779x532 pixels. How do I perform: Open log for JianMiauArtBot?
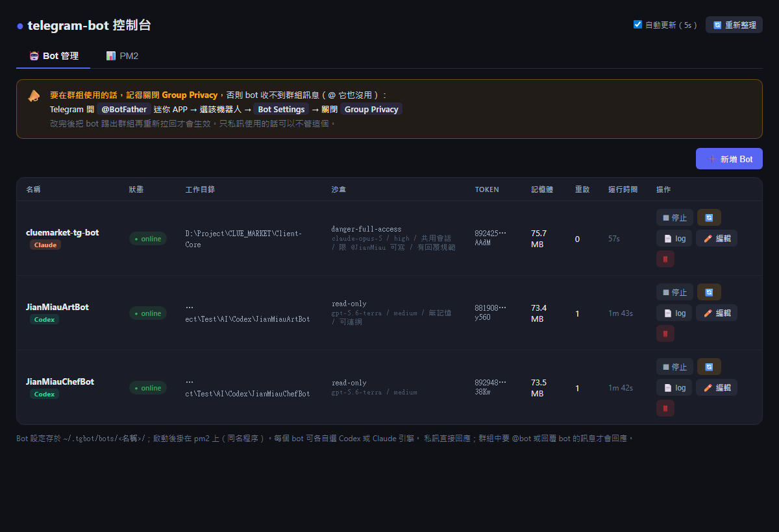coord(674,313)
